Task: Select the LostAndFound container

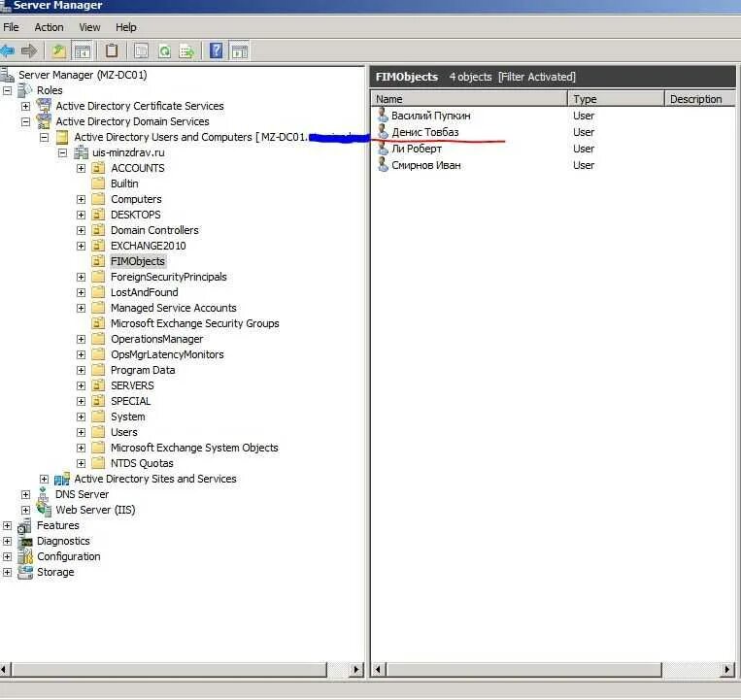Action: (x=144, y=292)
